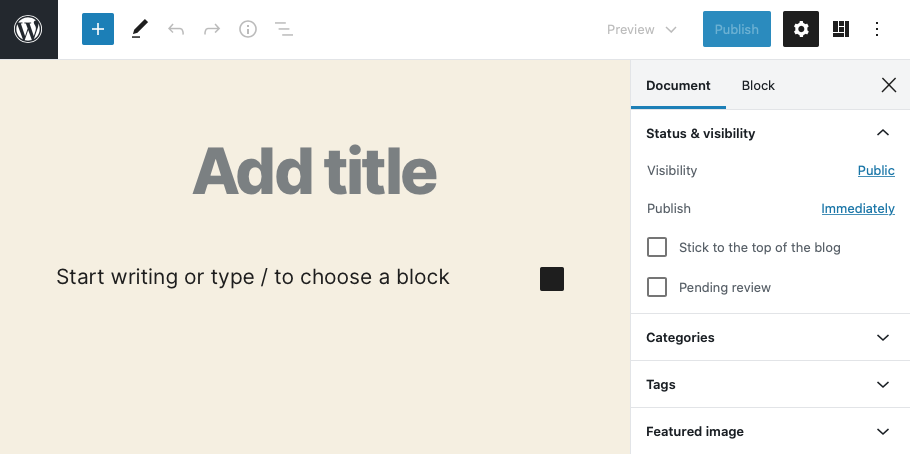Expand the Featured image panel
The image size is (910, 454).
pyautogui.click(x=770, y=431)
